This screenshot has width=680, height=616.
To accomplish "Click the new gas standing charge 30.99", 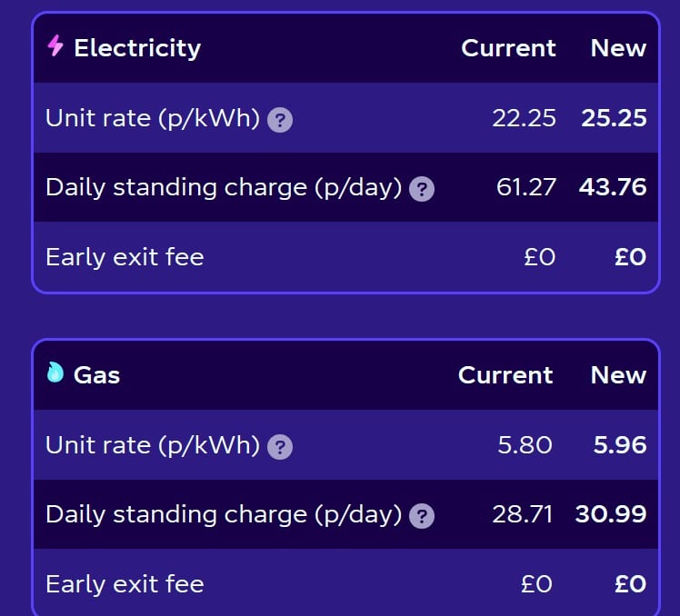I will 611,514.
